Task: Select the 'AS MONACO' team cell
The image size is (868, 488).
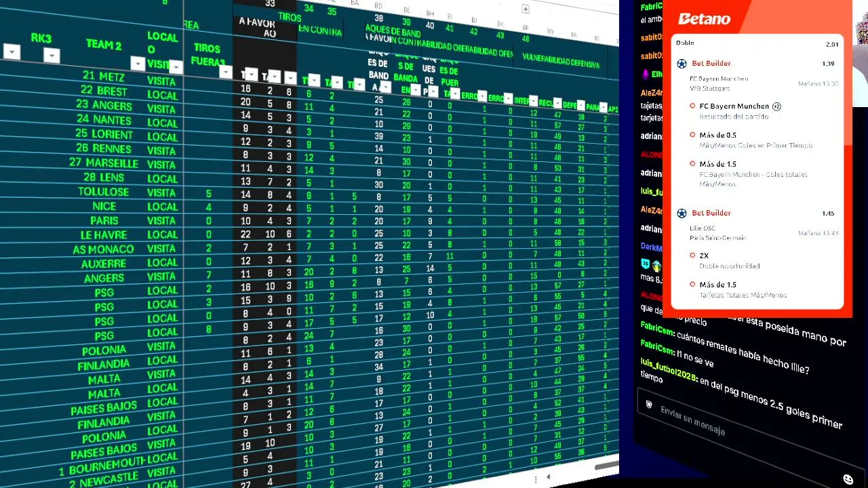Action: (x=104, y=249)
